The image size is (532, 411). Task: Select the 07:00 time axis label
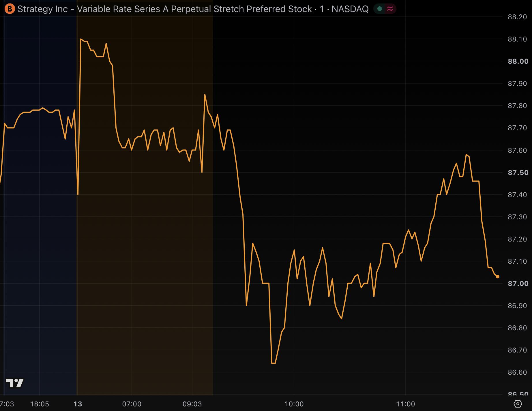132,404
